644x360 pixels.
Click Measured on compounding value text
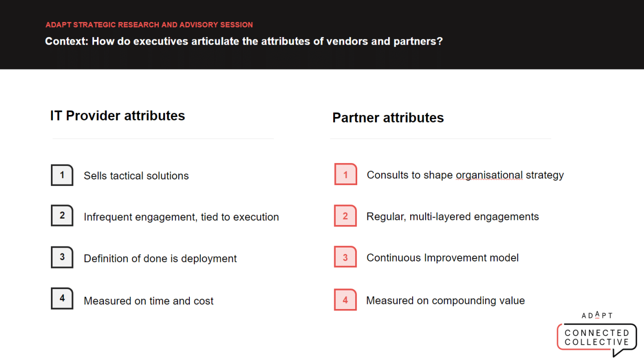pyautogui.click(x=446, y=300)
